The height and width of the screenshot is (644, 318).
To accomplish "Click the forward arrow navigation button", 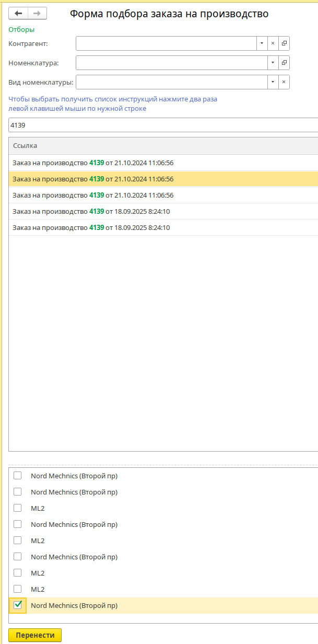I will coord(37,14).
